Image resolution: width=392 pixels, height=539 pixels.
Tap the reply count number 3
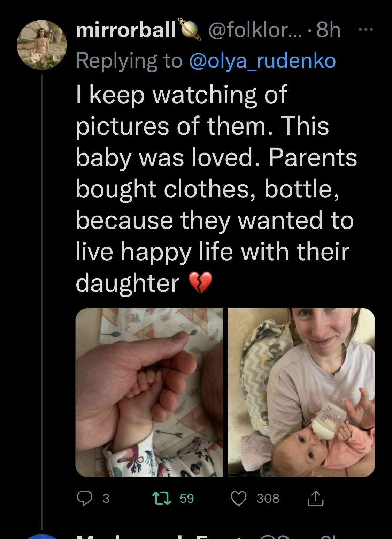pos(106,499)
